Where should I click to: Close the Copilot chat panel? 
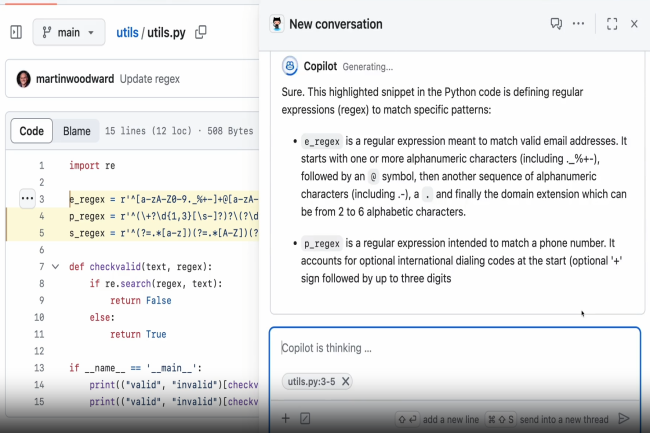[x=634, y=23]
